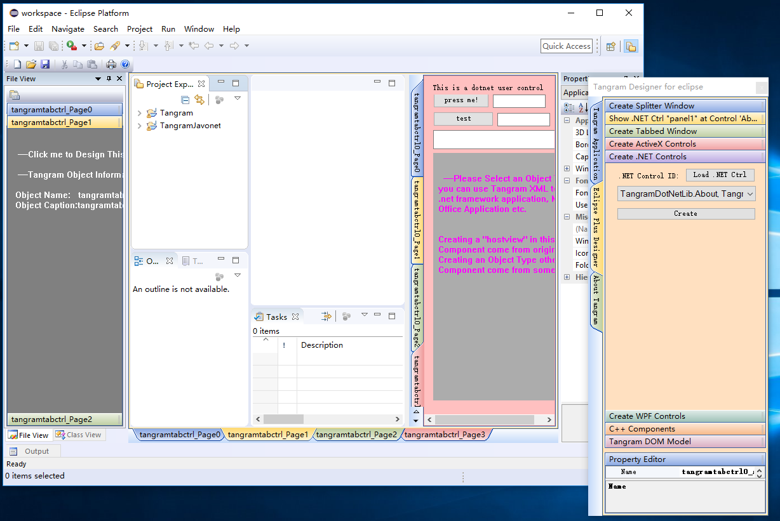
Task: Click the Resource perspective icon
Action: (x=631, y=46)
